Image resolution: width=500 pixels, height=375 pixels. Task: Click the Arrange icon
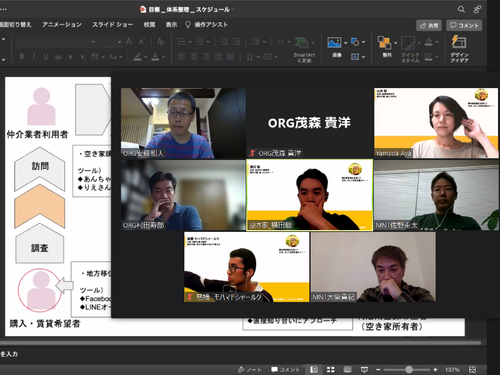point(384,43)
